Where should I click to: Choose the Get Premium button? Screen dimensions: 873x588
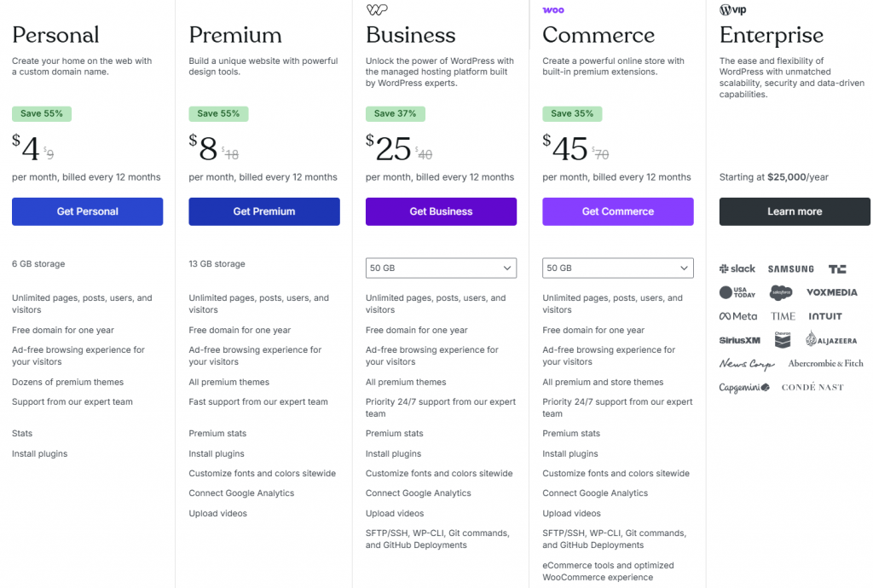click(x=264, y=211)
